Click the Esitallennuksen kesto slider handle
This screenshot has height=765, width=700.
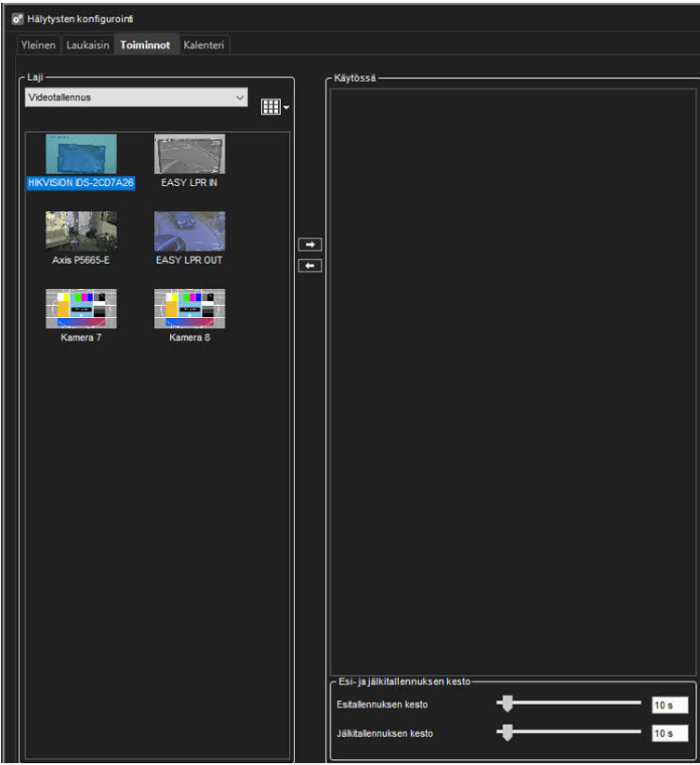pyautogui.click(x=507, y=705)
